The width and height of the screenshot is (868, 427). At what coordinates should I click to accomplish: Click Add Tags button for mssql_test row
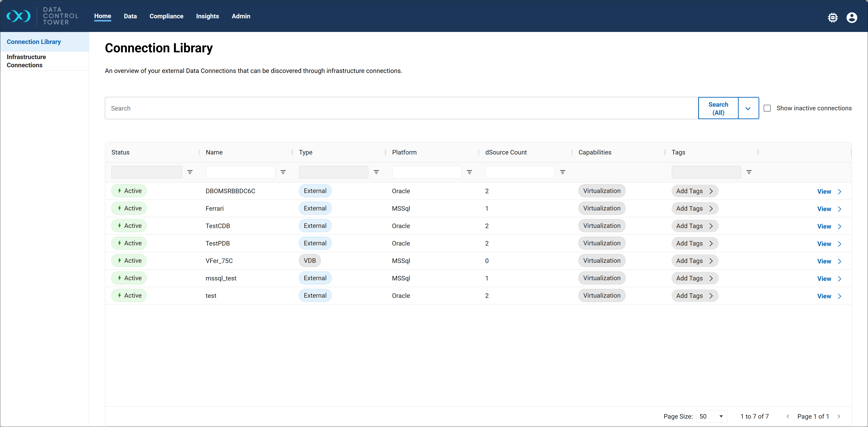click(695, 278)
